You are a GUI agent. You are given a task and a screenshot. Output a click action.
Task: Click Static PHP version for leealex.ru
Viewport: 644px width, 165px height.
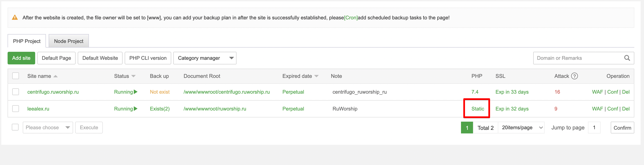click(477, 109)
